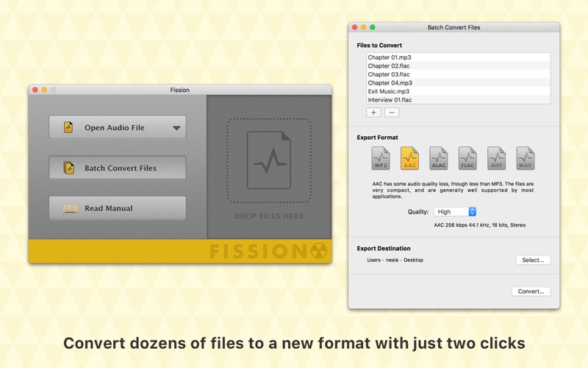Click Select… to choose export destination

click(x=533, y=260)
